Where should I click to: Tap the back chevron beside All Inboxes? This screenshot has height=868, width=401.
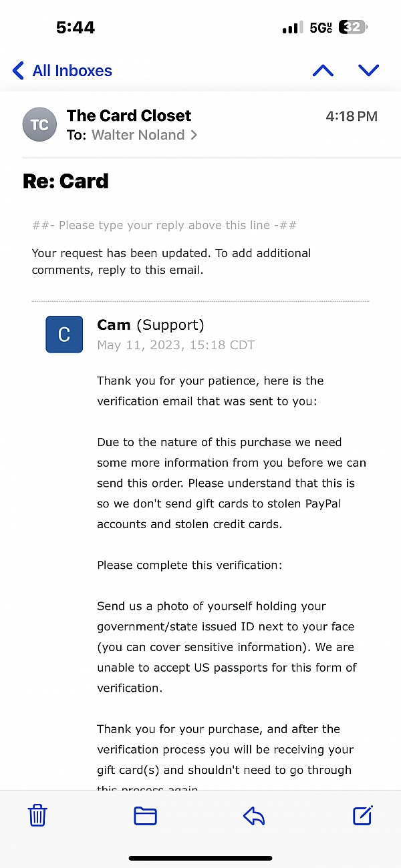(x=19, y=70)
